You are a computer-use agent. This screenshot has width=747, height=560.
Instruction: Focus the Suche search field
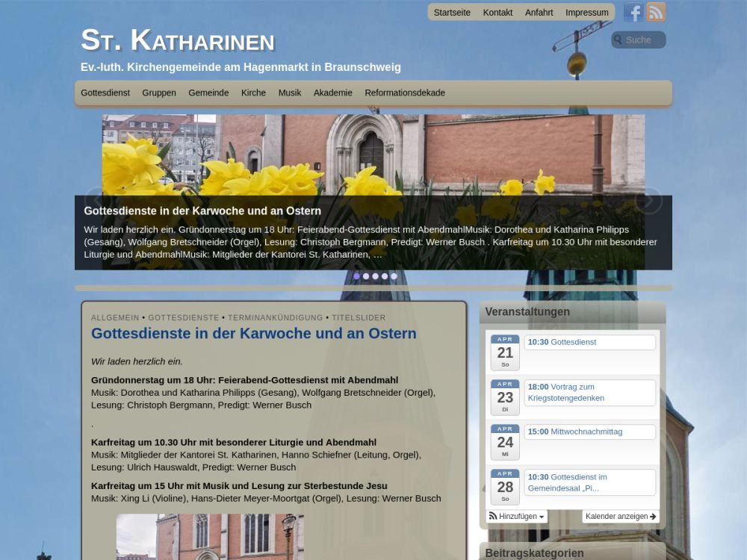tap(642, 40)
